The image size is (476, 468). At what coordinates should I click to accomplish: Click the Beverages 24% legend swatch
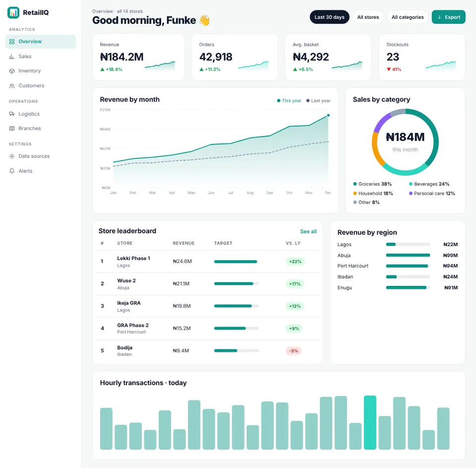[411, 184]
